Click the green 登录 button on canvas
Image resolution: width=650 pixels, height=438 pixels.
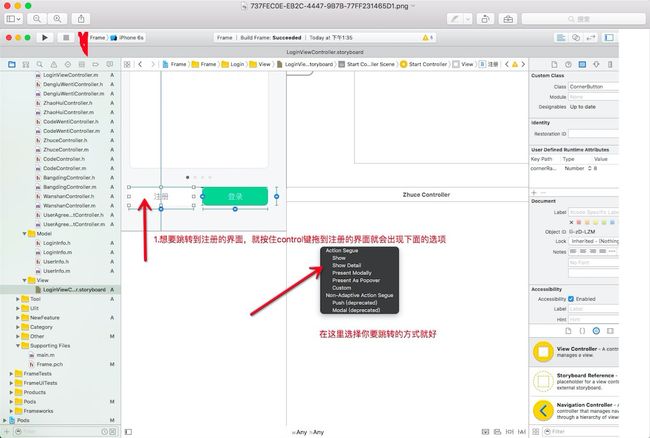coord(235,196)
